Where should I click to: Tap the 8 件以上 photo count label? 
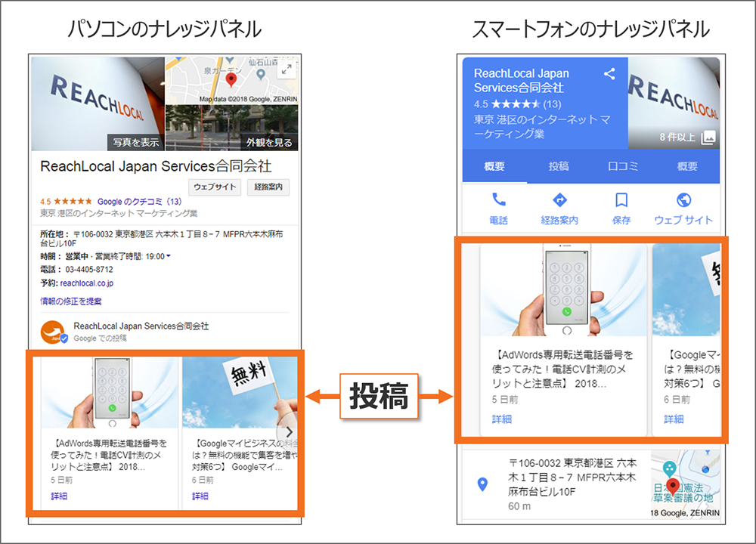tap(677, 138)
